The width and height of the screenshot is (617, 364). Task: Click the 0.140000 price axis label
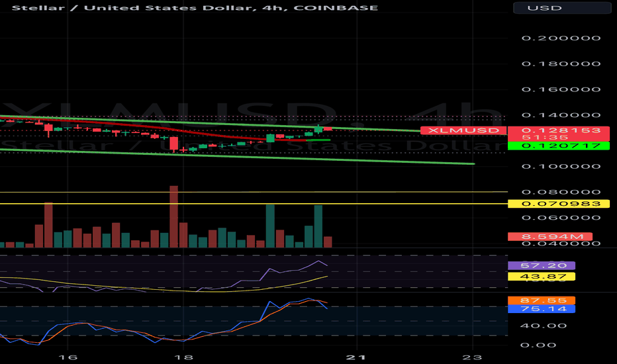pos(561,115)
